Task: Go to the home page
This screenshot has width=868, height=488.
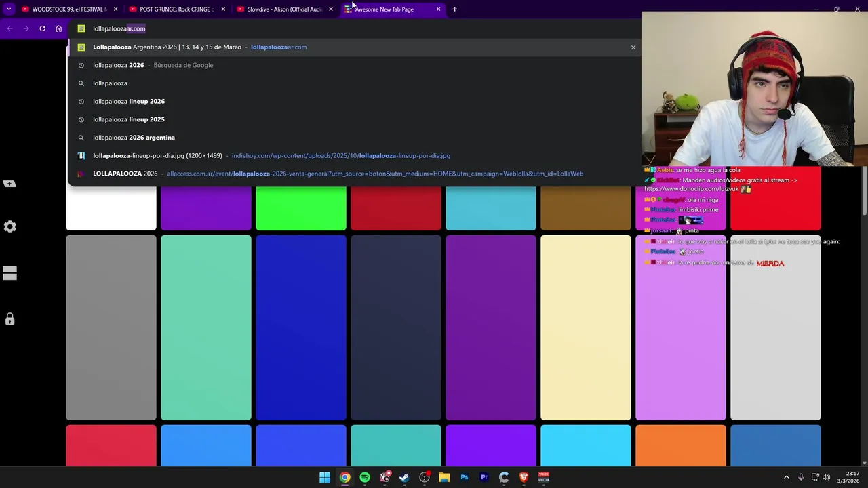Action: [x=58, y=28]
